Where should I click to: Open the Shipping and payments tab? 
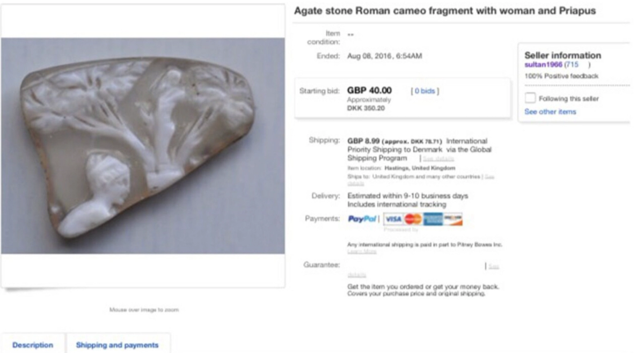click(118, 345)
